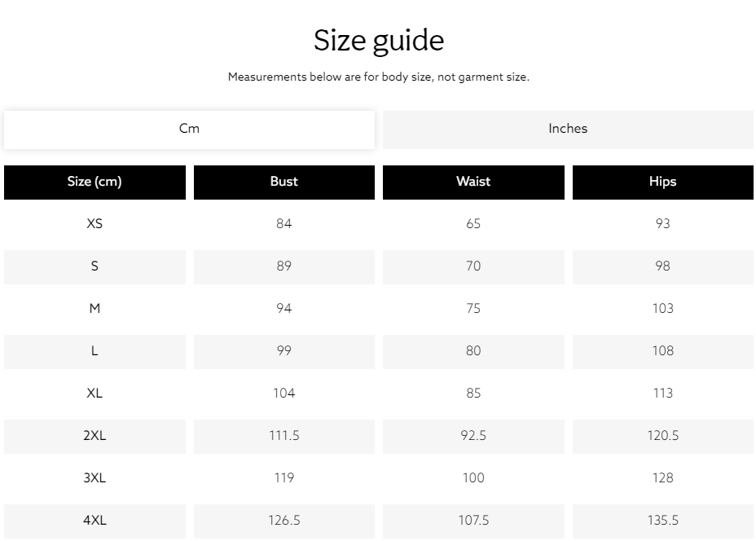Click the 92.5 waist value cell
The image size is (756, 541).
(473, 437)
